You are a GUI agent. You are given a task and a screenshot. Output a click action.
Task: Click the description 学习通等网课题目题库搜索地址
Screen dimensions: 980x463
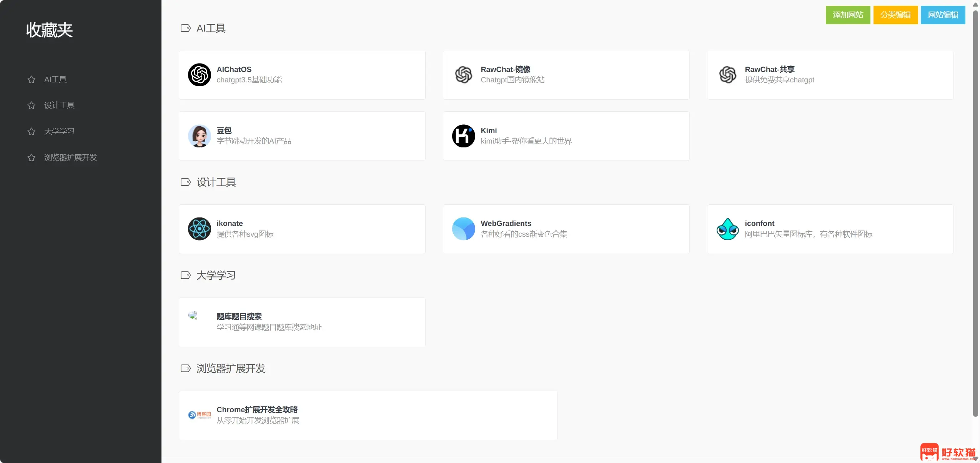click(269, 327)
